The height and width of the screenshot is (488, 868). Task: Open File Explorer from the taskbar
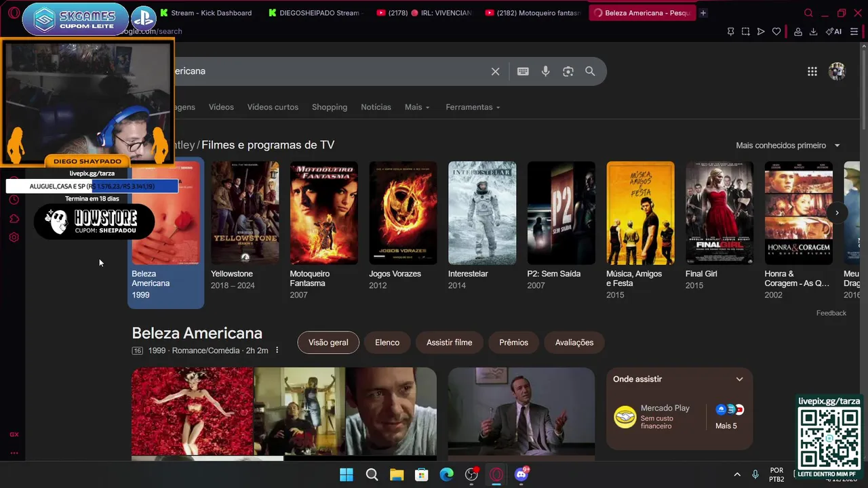(397, 474)
